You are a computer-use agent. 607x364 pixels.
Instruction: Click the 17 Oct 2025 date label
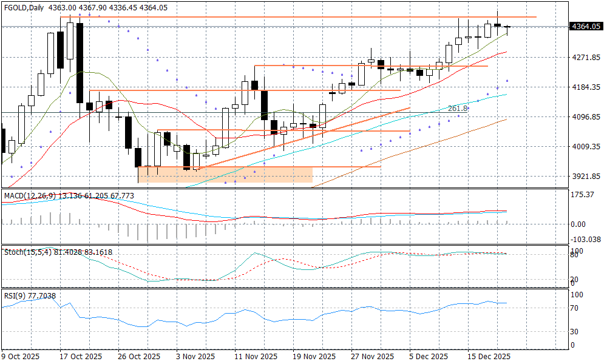[x=81, y=357]
